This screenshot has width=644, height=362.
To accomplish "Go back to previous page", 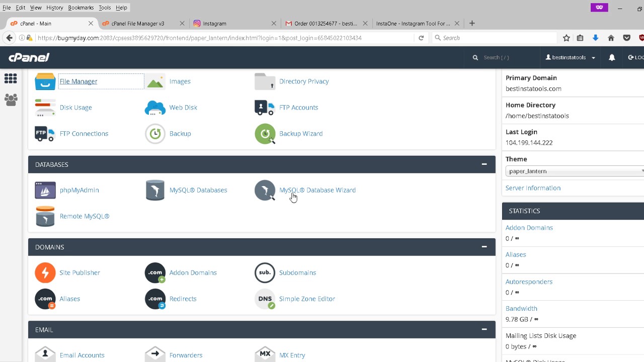I will (9, 38).
